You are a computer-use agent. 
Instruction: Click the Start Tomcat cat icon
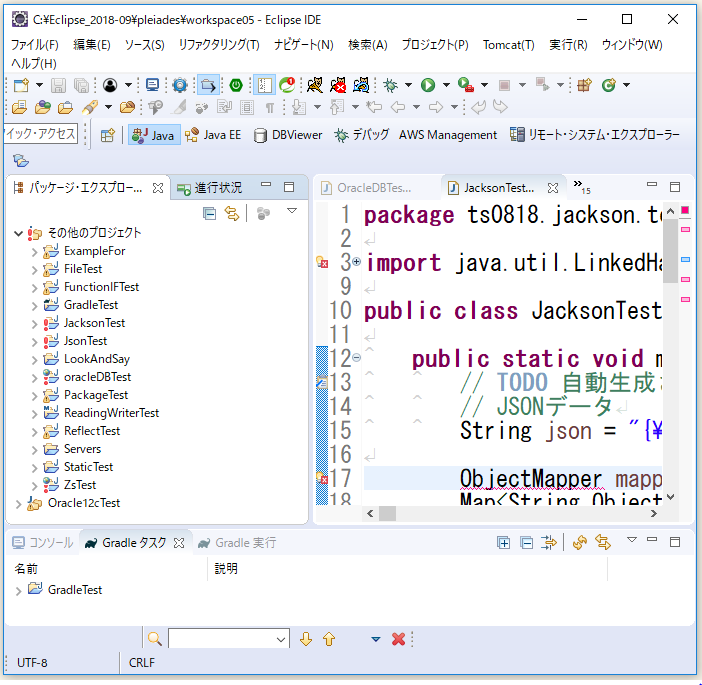click(x=315, y=85)
